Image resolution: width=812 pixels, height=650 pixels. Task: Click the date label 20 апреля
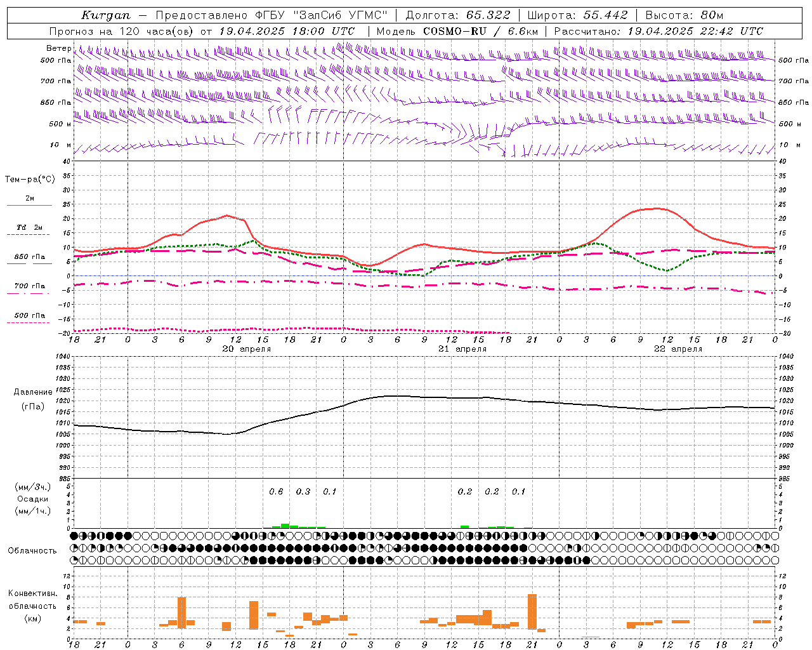coord(246,349)
